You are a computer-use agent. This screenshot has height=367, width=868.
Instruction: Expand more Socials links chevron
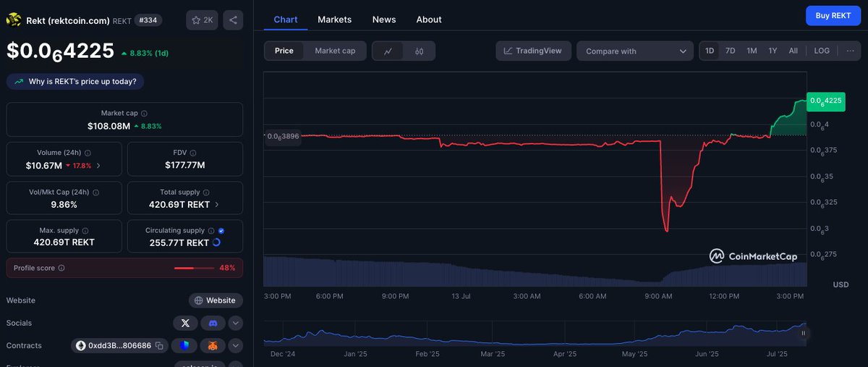[235, 323]
